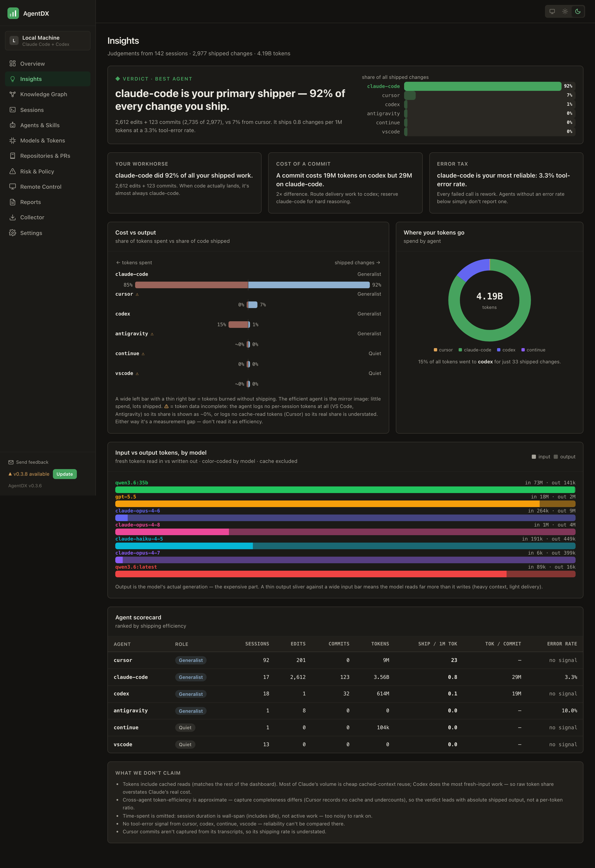Click the Send feedback link

click(x=28, y=462)
